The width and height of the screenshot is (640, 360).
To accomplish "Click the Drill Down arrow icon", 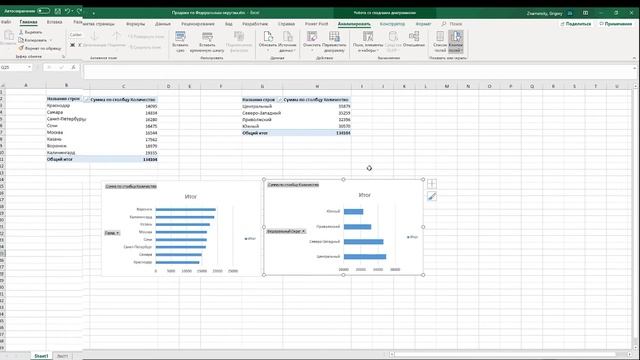I will point(94,36).
